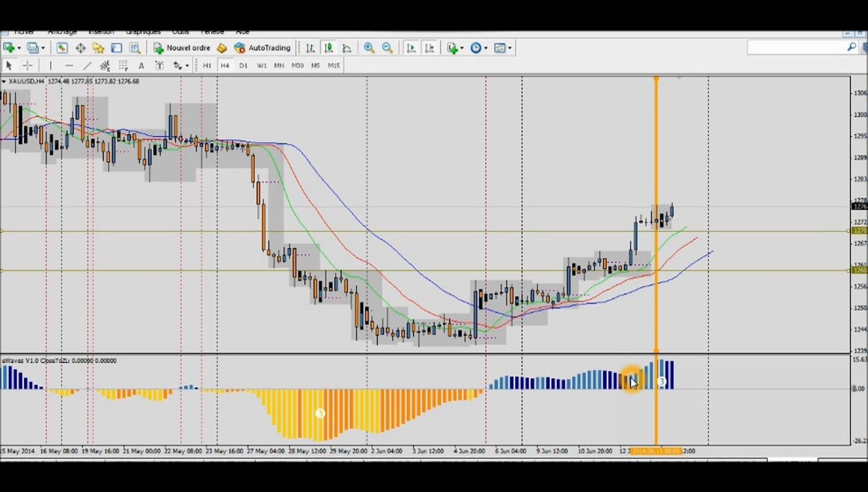
Task: Expand the new chart dropdown arrow
Action: tap(18, 48)
